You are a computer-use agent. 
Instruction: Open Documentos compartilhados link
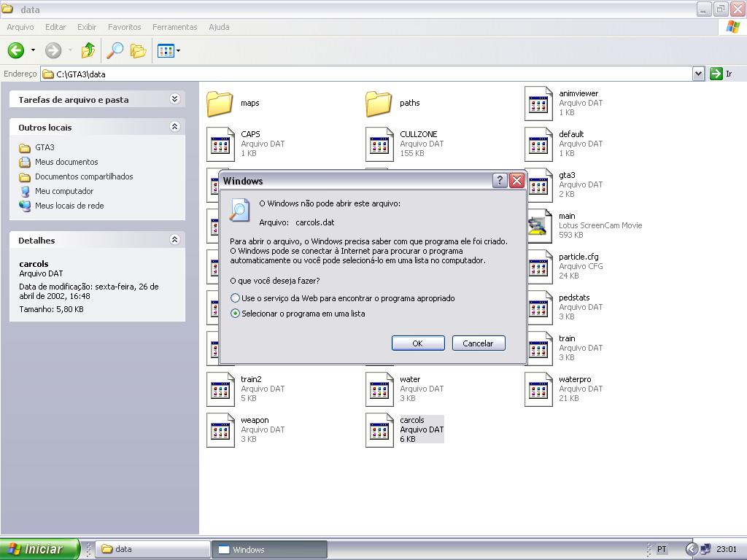(84, 176)
